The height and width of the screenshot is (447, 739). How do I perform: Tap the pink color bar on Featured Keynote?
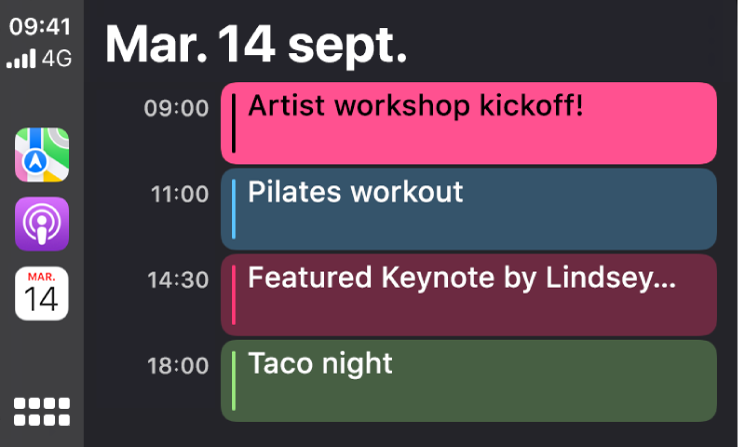pos(234,294)
